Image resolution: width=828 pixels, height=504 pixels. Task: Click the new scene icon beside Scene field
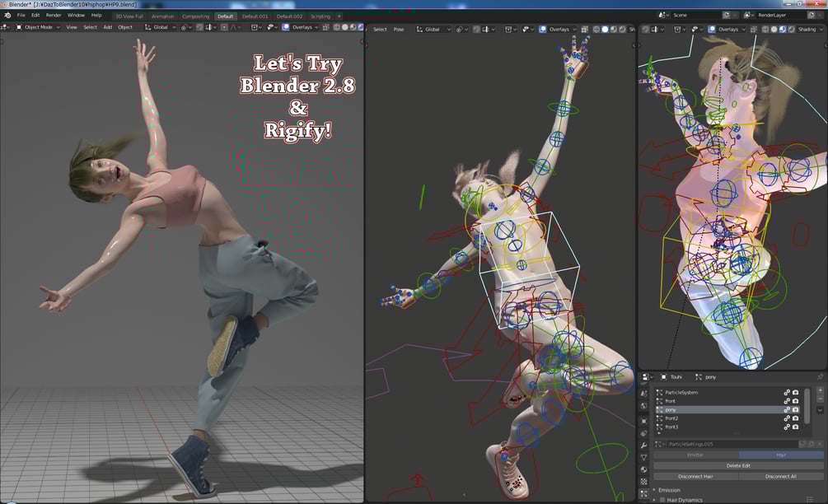click(726, 16)
